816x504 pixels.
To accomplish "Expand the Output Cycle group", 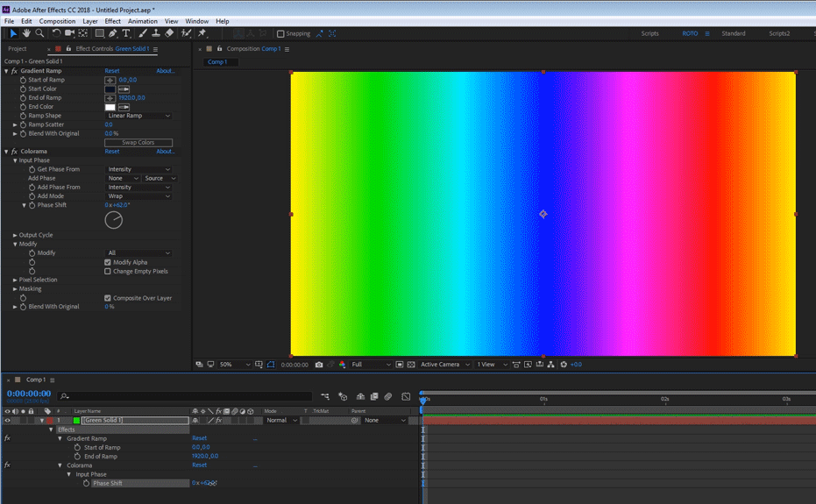I will point(15,235).
